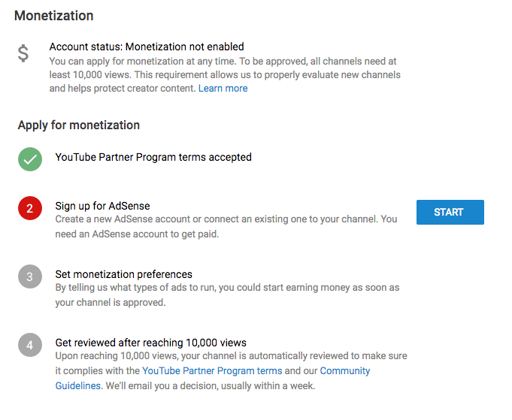Screen dimensions: 512x420
Task: Open the Community Guidelines link
Action: click(345, 370)
